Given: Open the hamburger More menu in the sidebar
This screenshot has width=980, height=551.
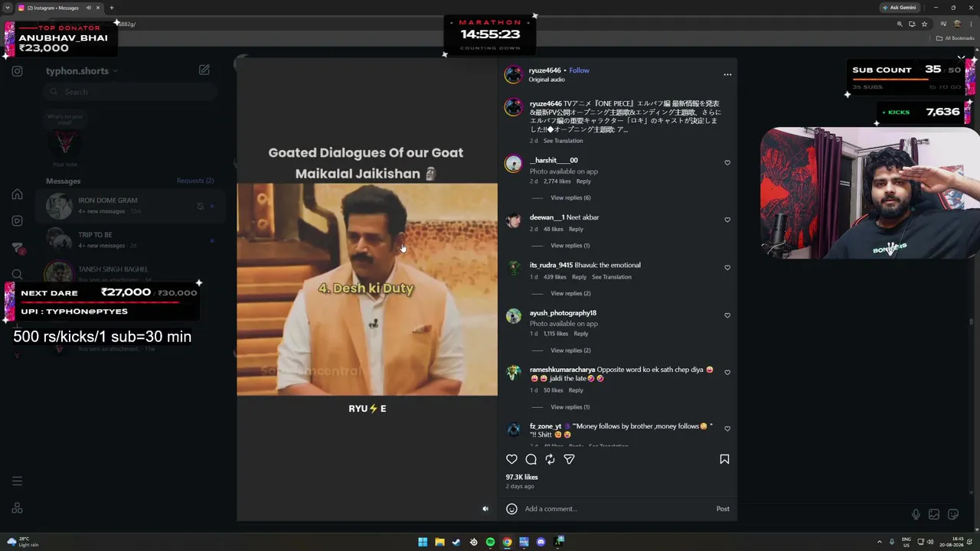Looking at the screenshot, I should (17, 481).
